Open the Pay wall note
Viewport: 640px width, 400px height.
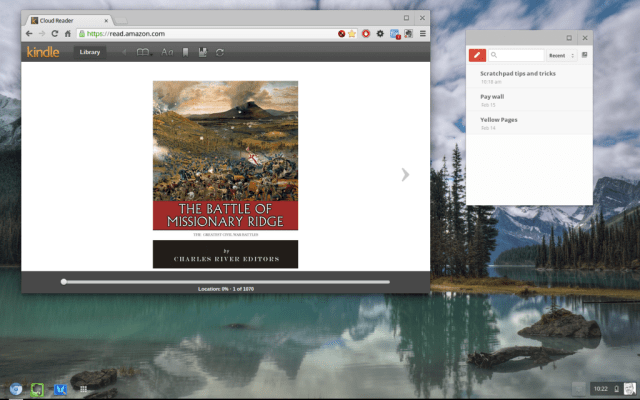tap(529, 100)
